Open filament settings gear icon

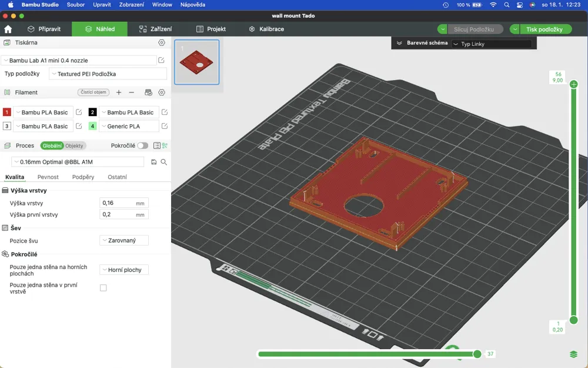pos(162,92)
